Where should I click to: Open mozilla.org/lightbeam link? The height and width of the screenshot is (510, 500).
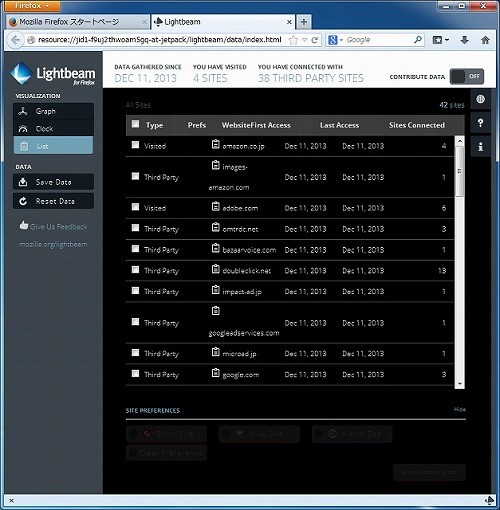pos(53,244)
